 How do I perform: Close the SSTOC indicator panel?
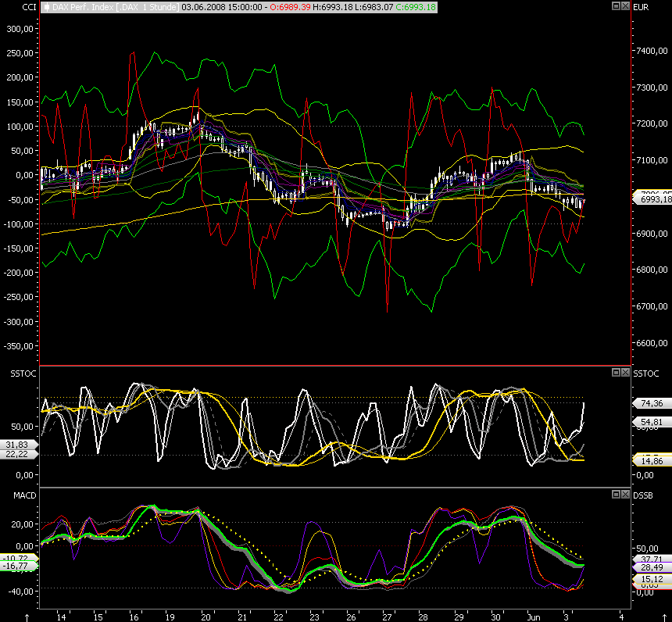[x=625, y=372]
